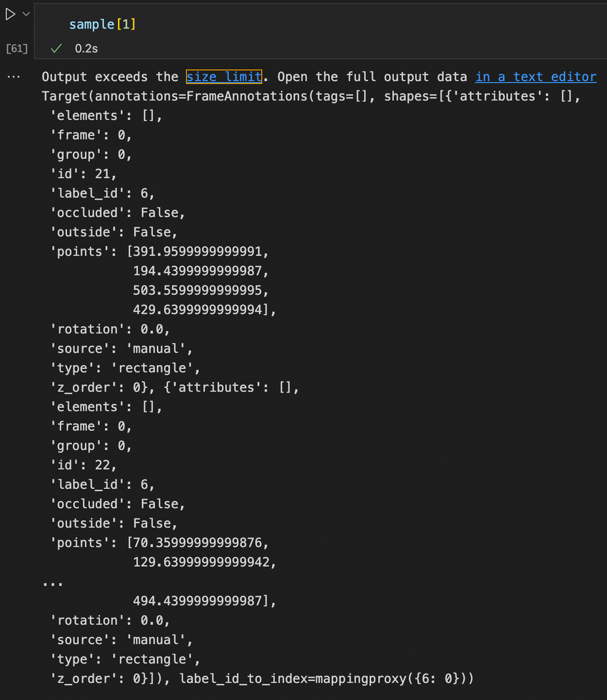Click the execution count [61] label
This screenshot has height=700, width=607.
click(x=17, y=48)
